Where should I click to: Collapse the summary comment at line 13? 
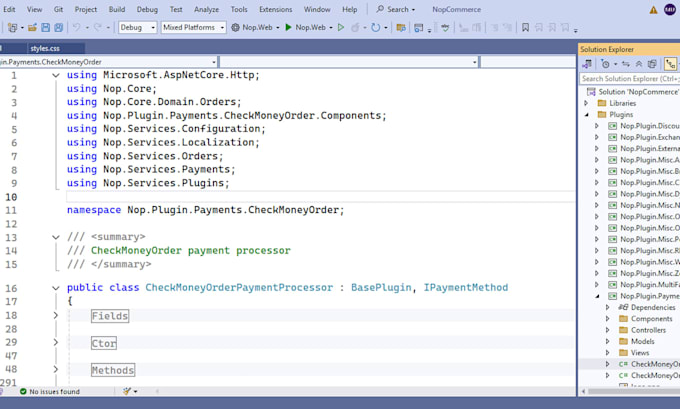tap(56, 237)
